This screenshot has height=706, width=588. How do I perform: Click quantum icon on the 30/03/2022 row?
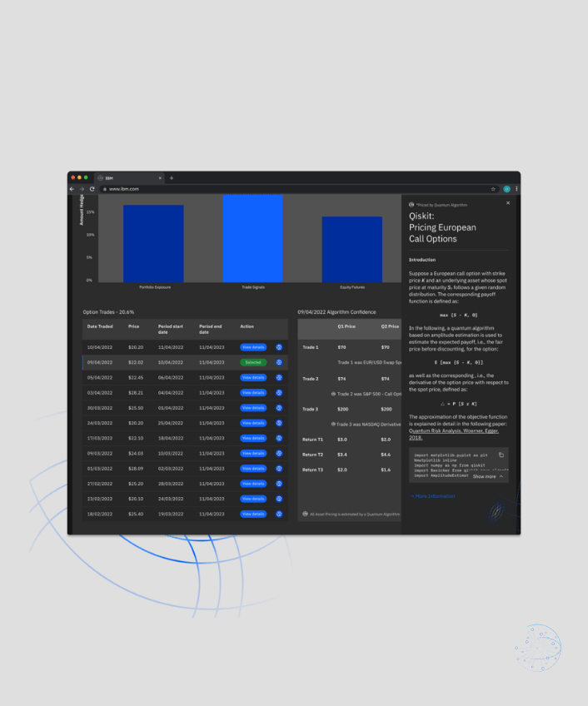click(279, 408)
